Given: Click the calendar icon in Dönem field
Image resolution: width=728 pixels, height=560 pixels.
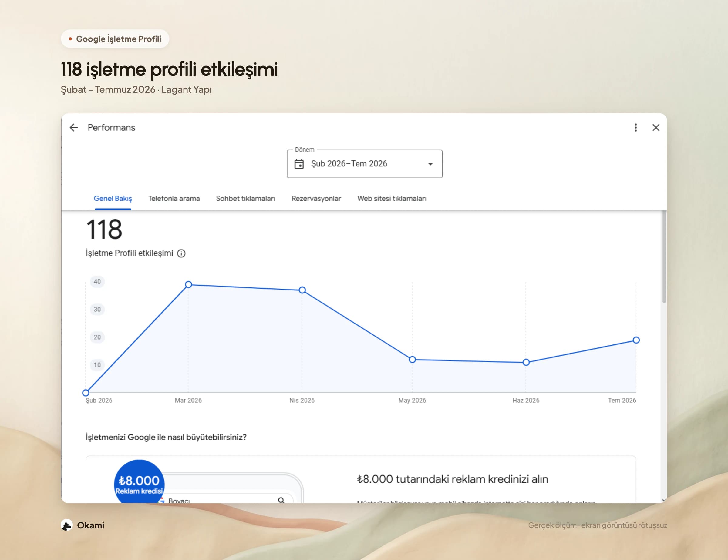Looking at the screenshot, I should (299, 164).
